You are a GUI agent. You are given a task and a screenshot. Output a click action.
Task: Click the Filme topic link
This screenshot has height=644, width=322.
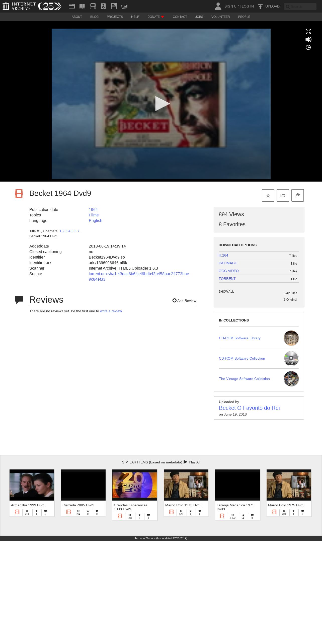point(94,215)
